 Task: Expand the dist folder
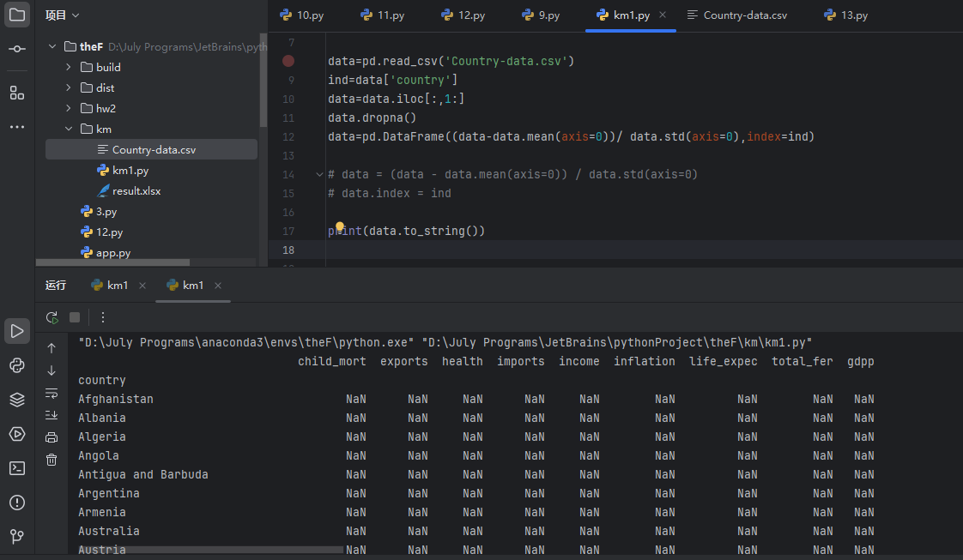pos(69,87)
